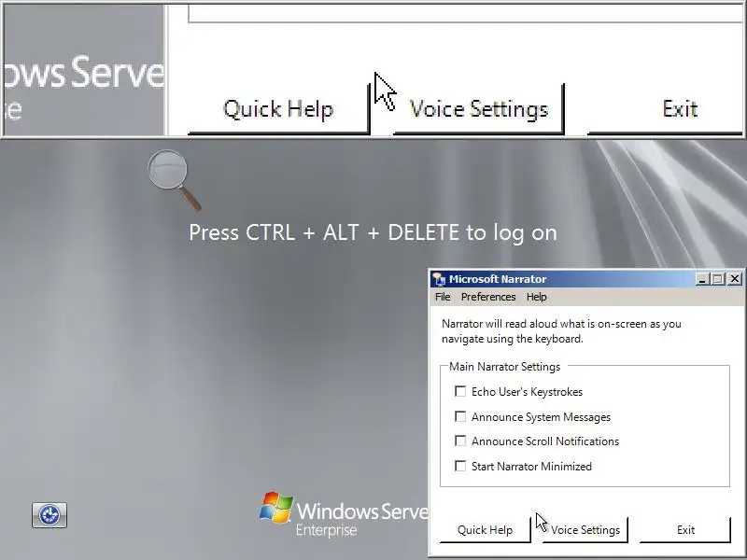Open the Preferences menu in Narrator
Screen dimensions: 747x560
click(x=488, y=297)
